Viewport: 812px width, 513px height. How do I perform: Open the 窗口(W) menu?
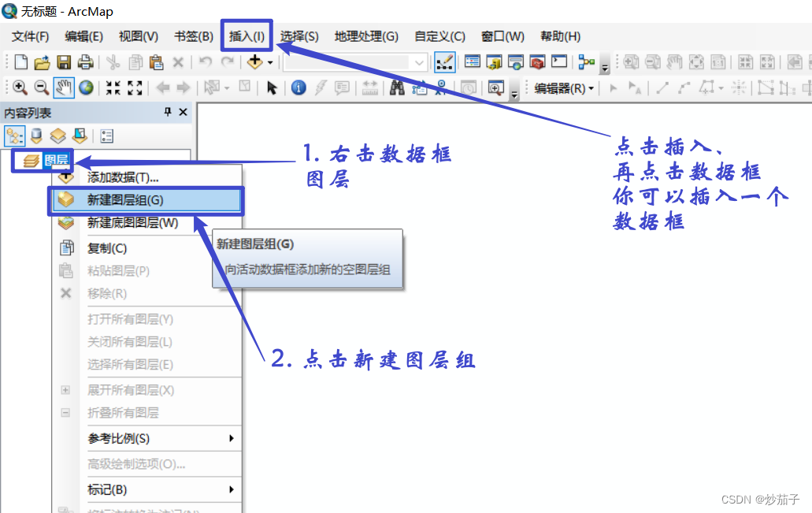pyautogui.click(x=502, y=36)
